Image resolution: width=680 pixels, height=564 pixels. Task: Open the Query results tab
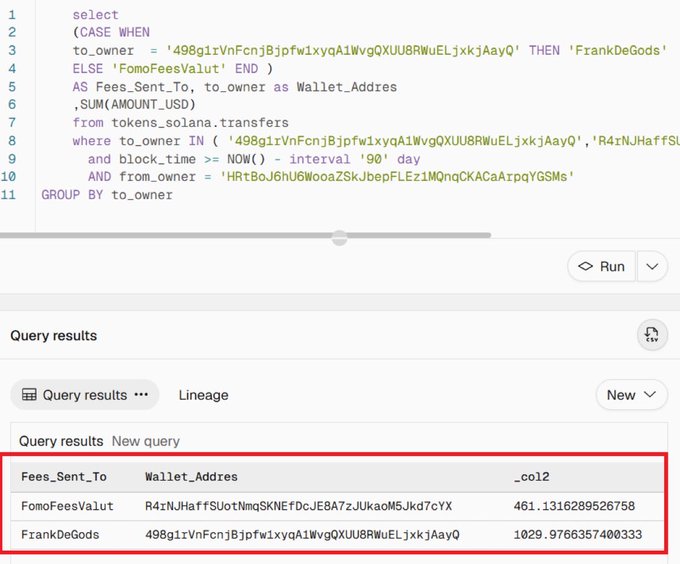coord(85,395)
